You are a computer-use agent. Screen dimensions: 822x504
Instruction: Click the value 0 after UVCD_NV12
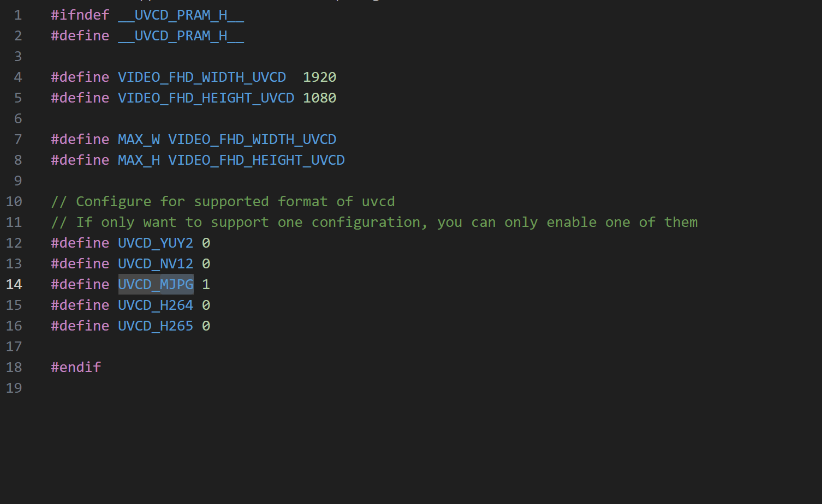[206, 263]
